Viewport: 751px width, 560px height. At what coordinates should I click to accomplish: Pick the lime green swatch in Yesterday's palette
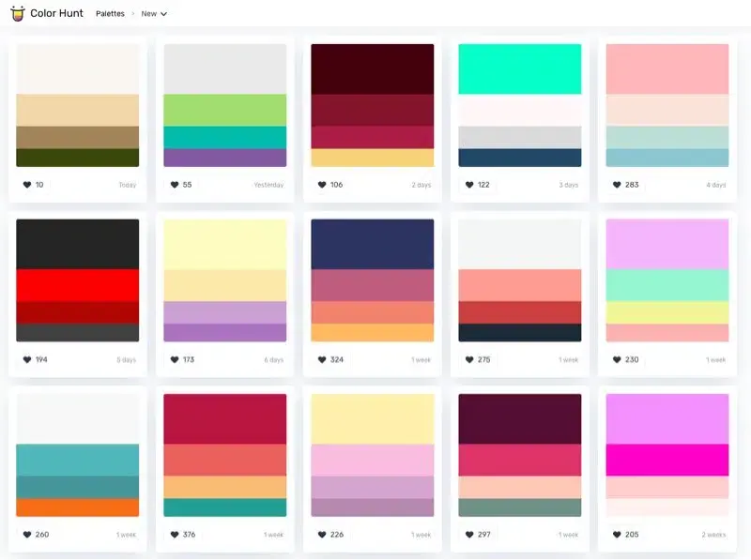[x=225, y=111]
